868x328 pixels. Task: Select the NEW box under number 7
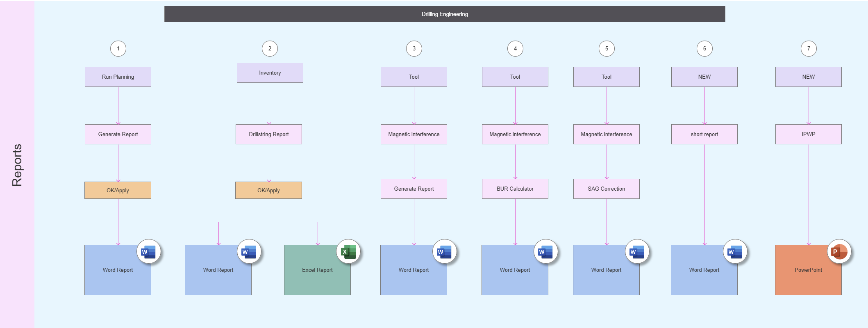(809, 77)
